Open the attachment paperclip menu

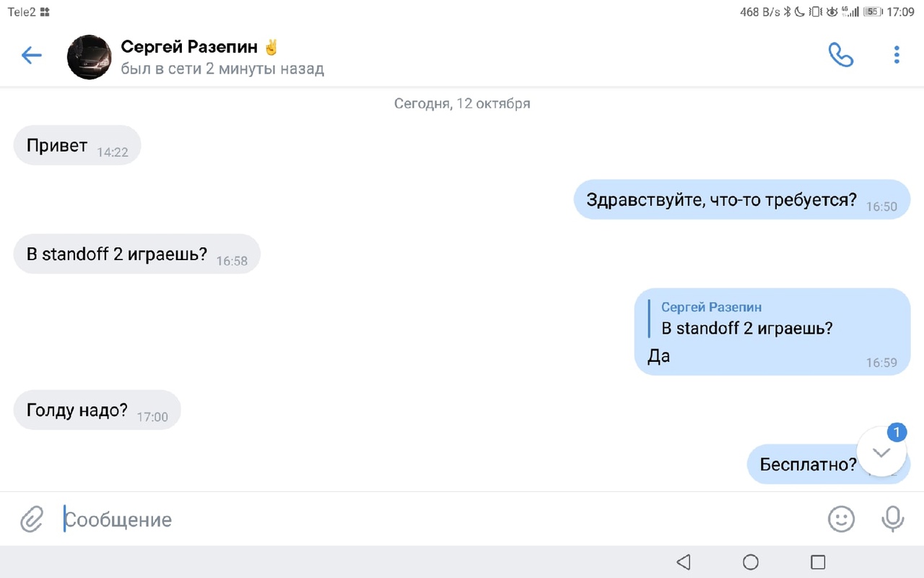tap(32, 519)
